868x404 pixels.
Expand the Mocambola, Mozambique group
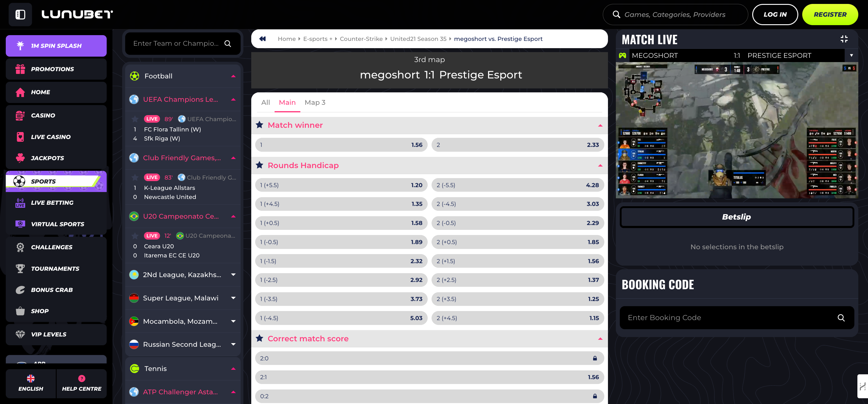[233, 321]
